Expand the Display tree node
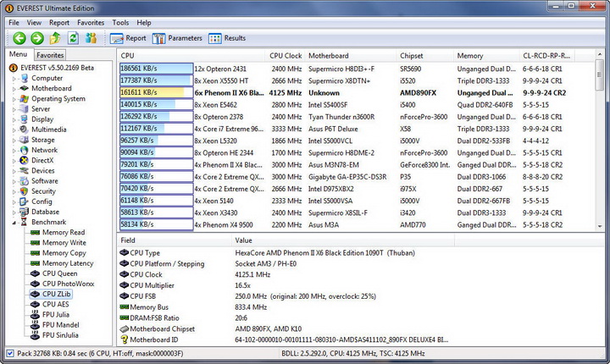 coord(14,119)
